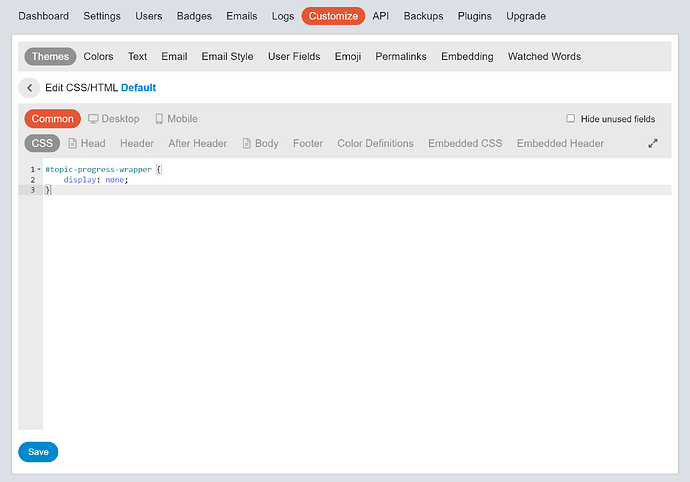Switch to the Header field tab

pos(137,143)
